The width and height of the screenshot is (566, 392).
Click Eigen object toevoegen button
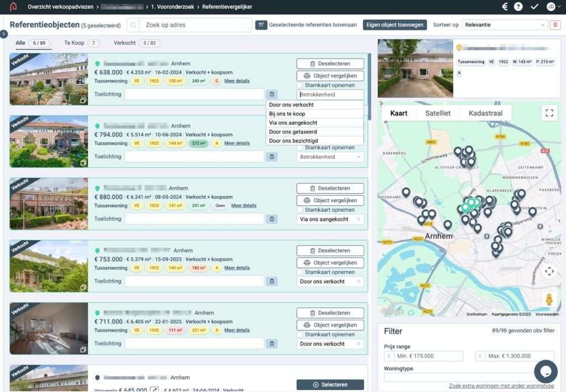395,25
